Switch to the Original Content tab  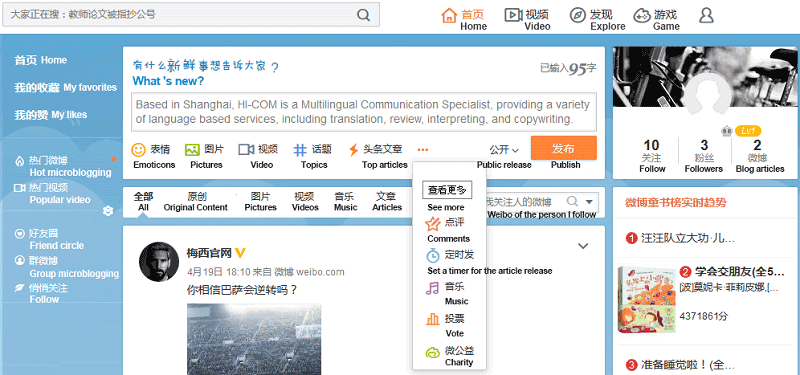[195, 202]
